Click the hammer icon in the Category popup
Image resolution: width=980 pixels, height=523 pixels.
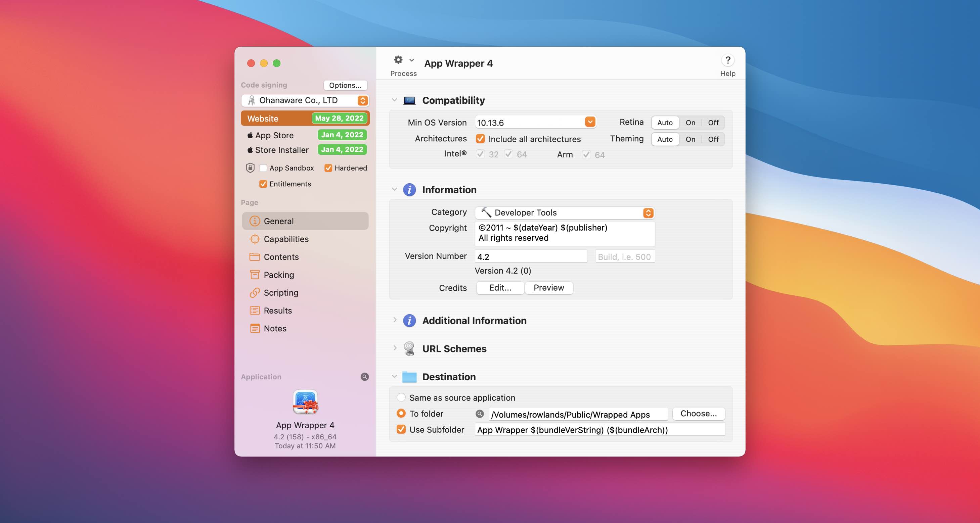(486, 212)
